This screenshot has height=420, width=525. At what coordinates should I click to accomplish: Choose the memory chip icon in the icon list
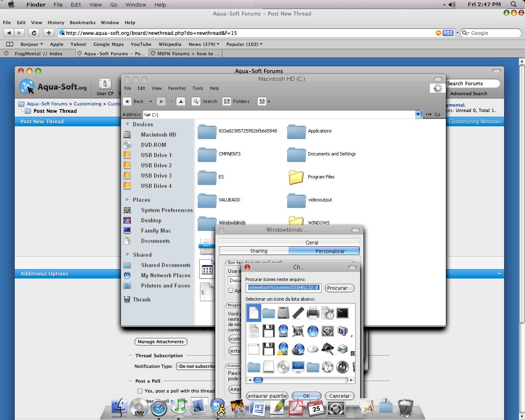(298, 313)
